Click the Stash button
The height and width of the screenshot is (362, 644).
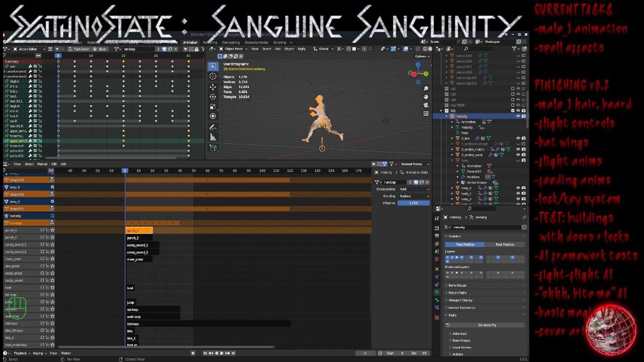101,49
